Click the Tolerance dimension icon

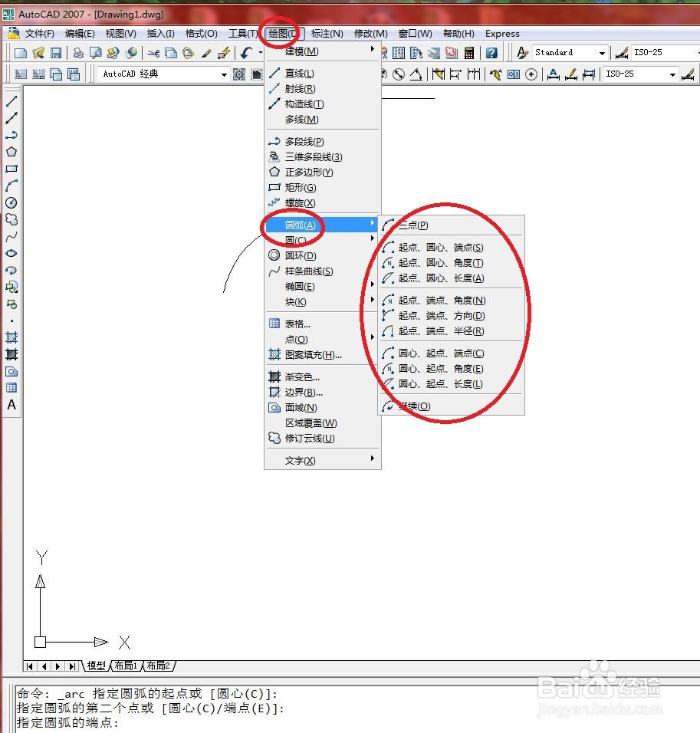pyautogui.click(x=514, y=74)
